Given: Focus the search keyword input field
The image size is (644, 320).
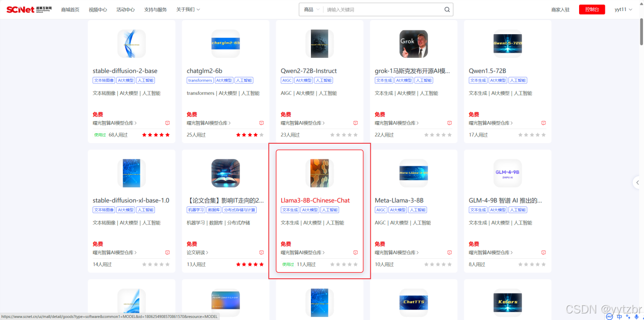Looking at the screenshot, I should (383, 10).
